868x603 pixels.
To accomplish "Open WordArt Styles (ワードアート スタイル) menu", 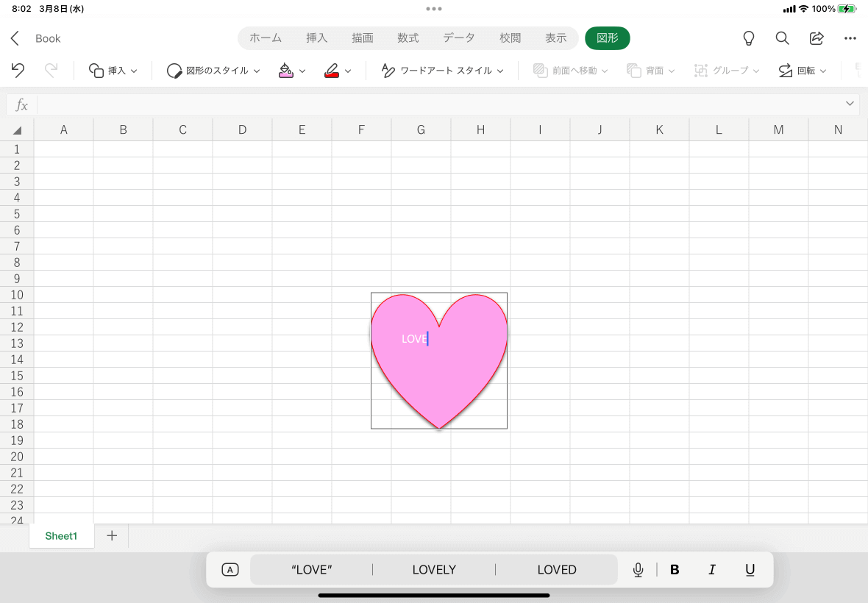I will click(x=442, y=71).
